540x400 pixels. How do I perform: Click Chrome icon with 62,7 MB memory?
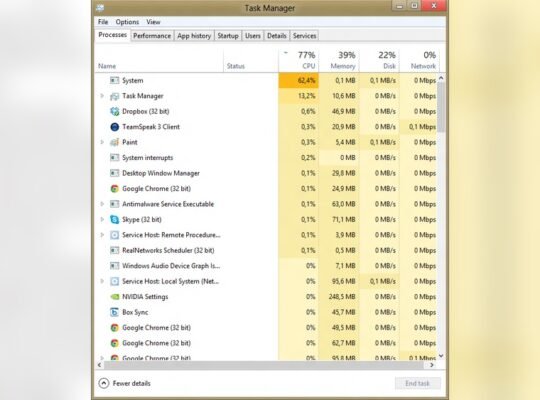pyautogui.click(x=114, y=343)
